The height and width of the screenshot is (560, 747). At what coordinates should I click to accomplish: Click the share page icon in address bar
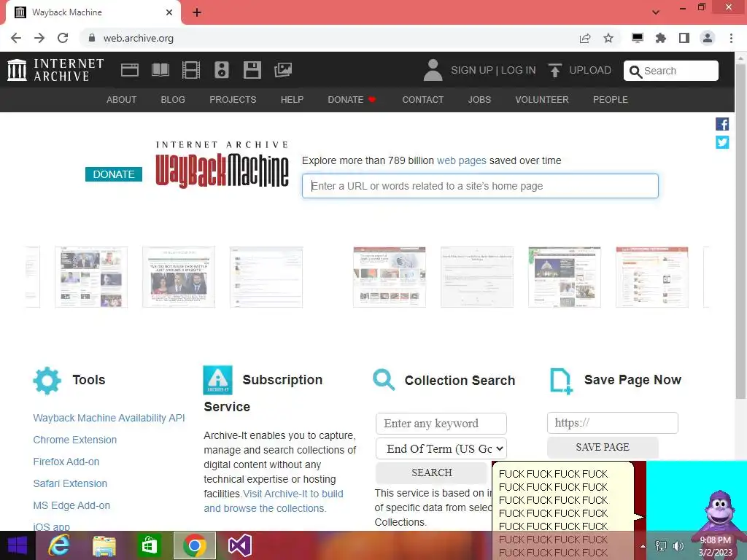coord(585,38)
